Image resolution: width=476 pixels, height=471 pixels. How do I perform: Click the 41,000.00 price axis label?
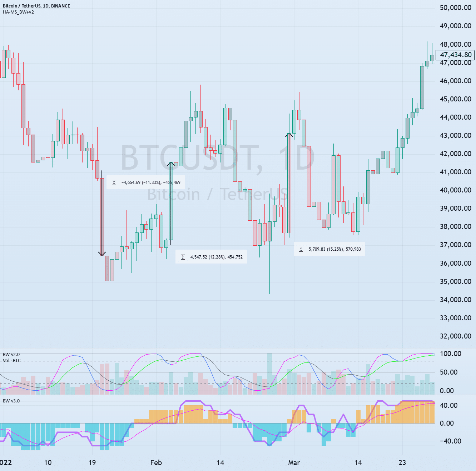456,172
